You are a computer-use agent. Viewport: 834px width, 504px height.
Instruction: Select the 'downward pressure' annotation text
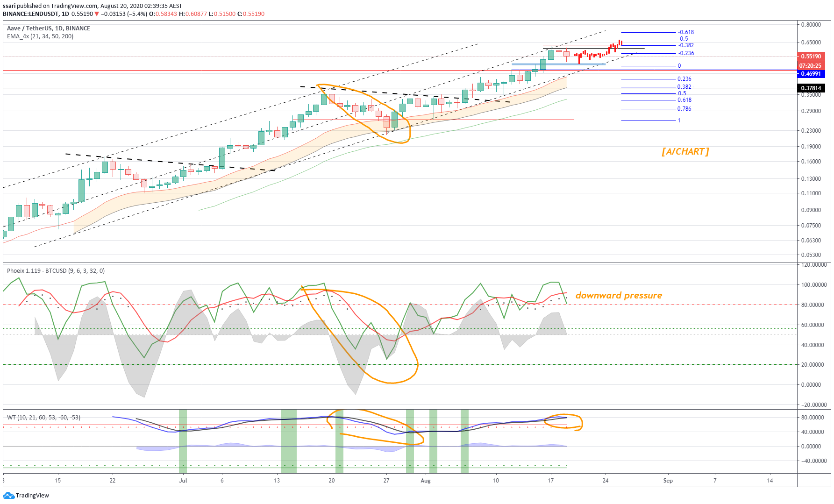click(619, 295)
